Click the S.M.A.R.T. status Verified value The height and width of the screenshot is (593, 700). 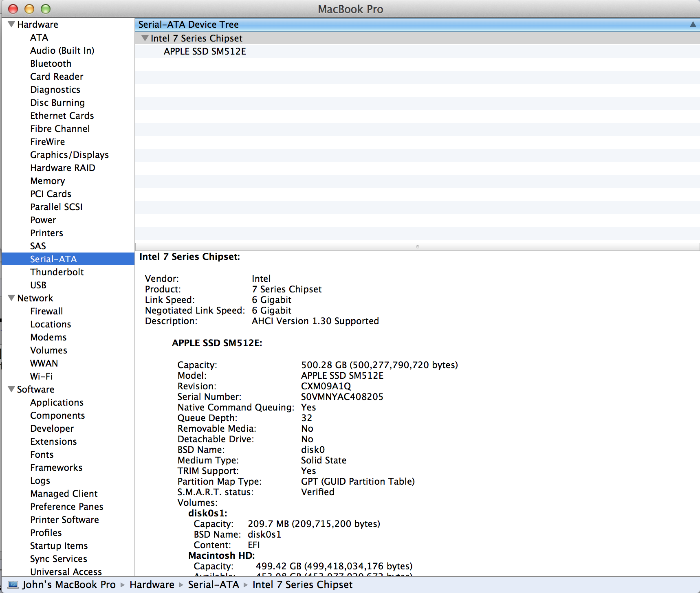pos(318,492)
